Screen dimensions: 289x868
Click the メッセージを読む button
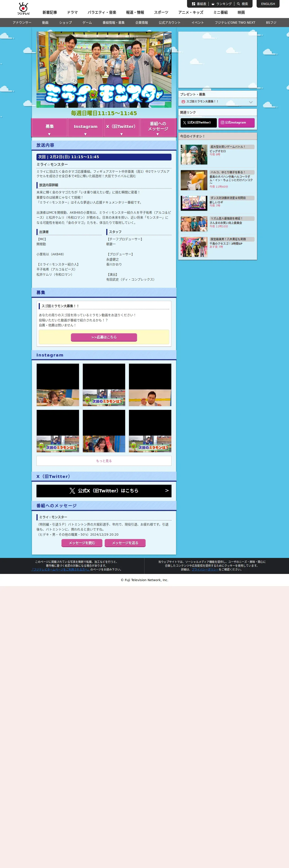click(x=82, y=543)
